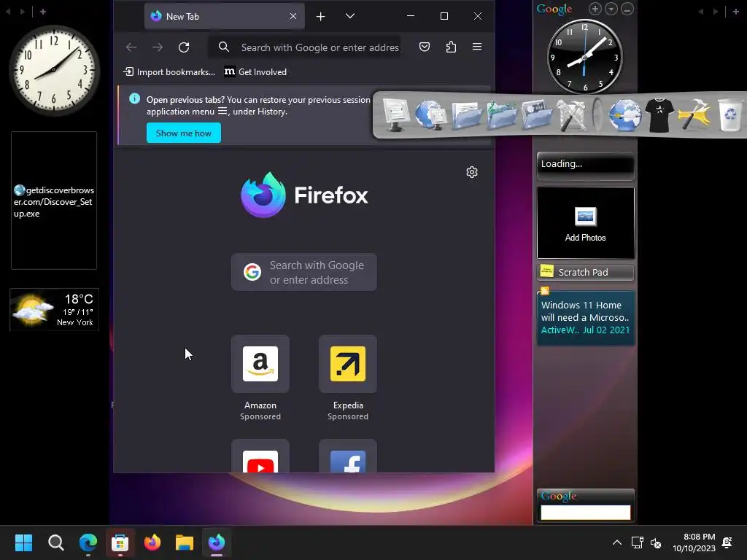This screenshot has height=560, width=747.
Task: Open orange Firefox icon in taskbar
Action: coord(152,542)
